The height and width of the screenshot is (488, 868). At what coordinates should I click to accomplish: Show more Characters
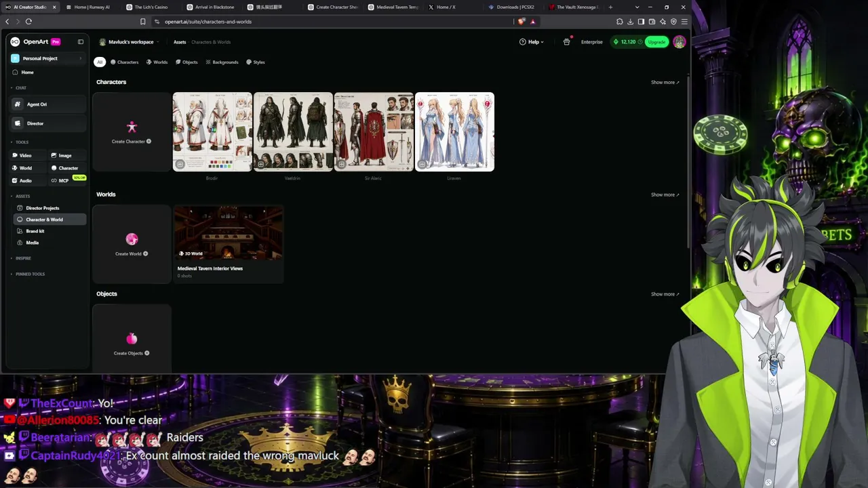point(665,83)
